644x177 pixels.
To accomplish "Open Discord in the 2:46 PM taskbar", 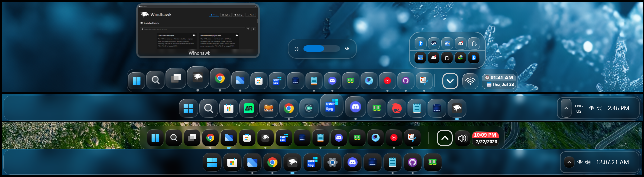I will pyautogui.click(x=356, y=107).
